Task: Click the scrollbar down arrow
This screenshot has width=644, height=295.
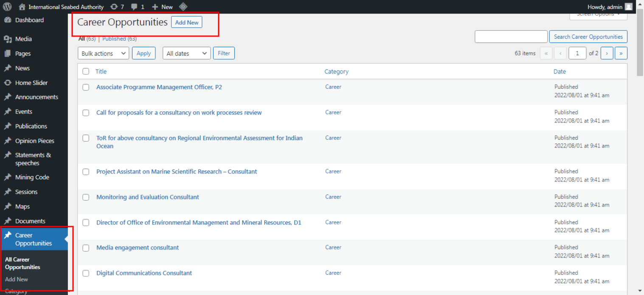Action: click(640, 291)
